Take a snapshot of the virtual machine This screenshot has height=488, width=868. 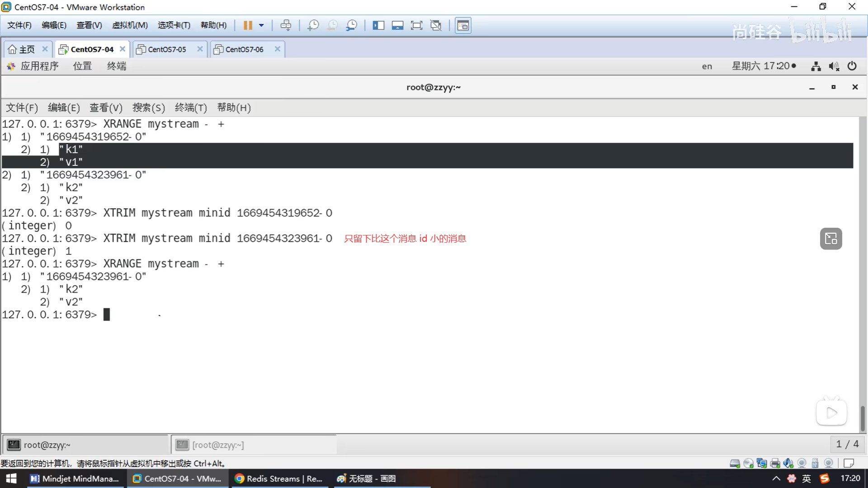click(x=313, y=25)
